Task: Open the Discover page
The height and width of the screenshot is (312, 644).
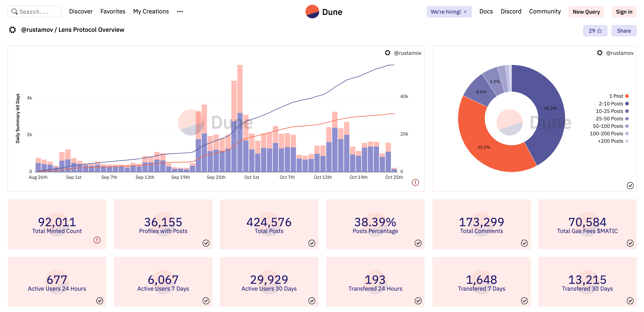Action: (x=81, y=12)
